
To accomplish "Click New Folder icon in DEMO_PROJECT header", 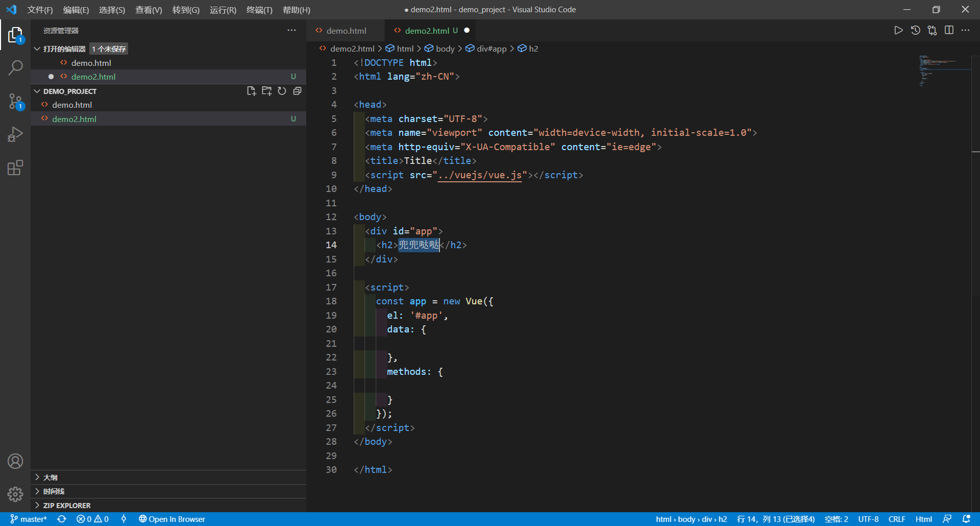I will [266, 91].
